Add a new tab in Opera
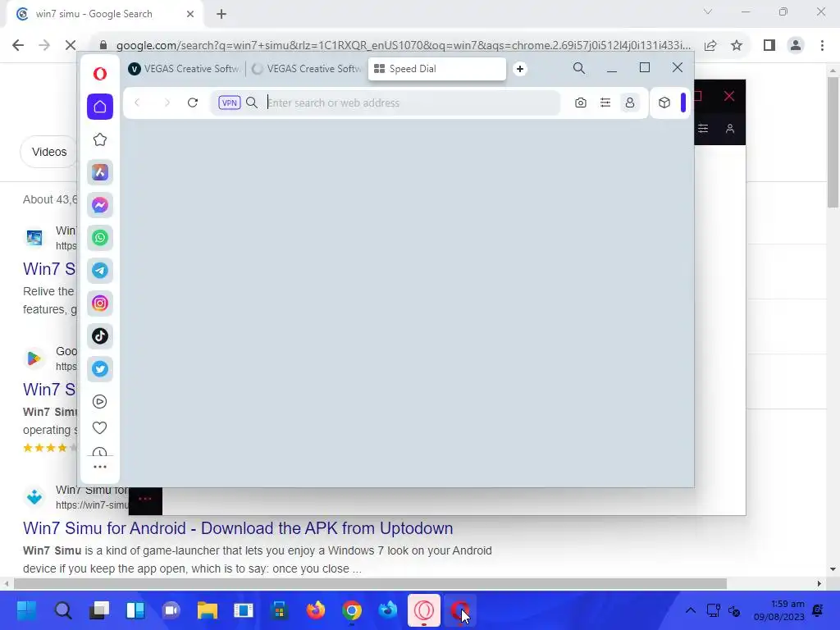 pos(519,69)
